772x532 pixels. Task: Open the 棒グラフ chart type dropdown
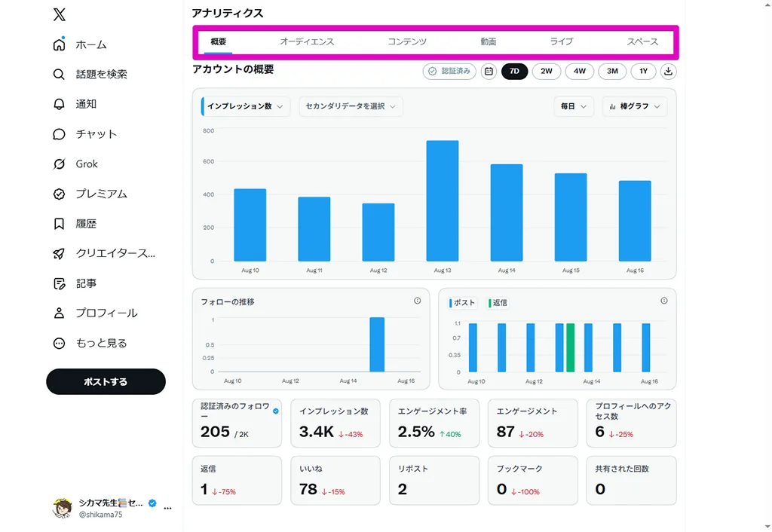[x=635, y=106]
